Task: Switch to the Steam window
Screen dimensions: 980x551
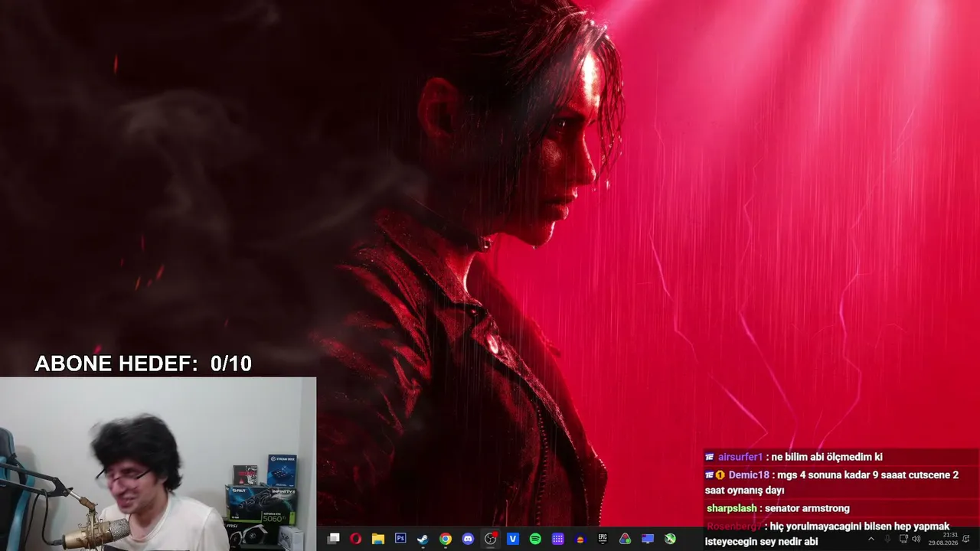Action: tap(423, 539)
